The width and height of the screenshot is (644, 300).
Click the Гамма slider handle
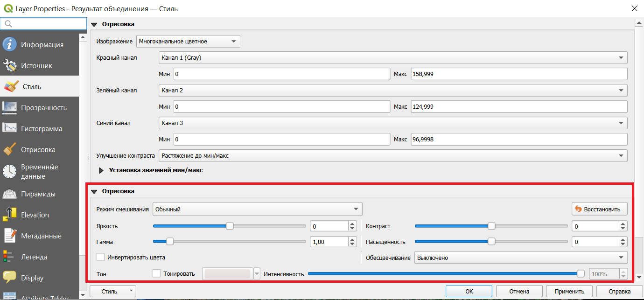tap(170, 242)
